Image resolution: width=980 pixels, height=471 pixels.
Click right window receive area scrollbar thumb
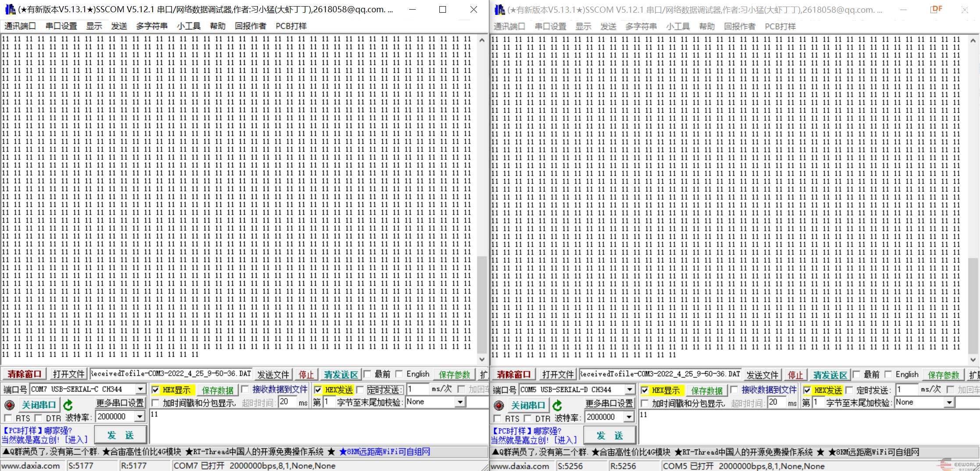coord(973,305)
